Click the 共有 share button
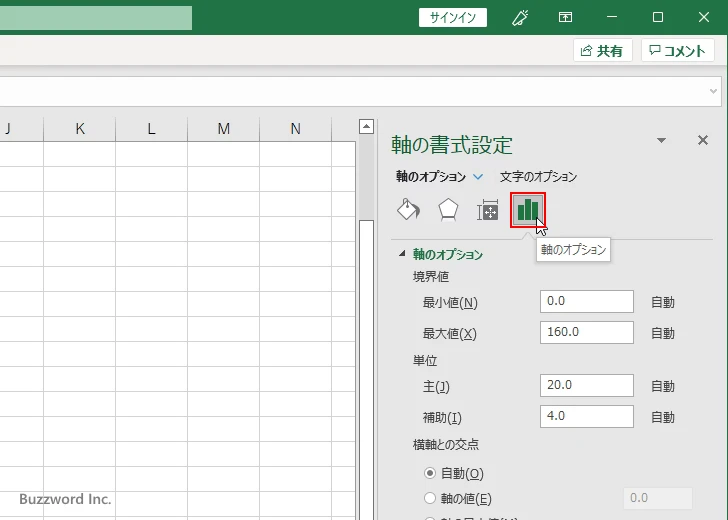 [x=602, y=50]
